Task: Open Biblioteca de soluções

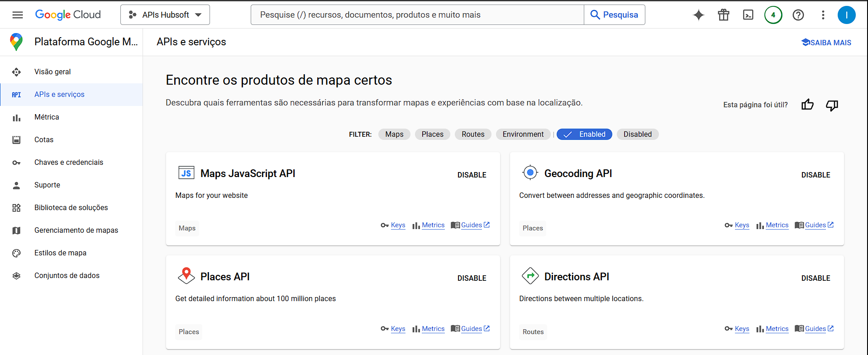Action: point(72,207)
